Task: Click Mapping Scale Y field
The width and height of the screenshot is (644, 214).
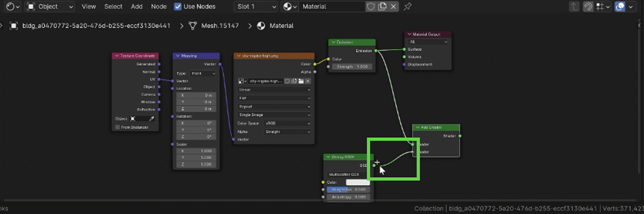Action: click(196, 158)
